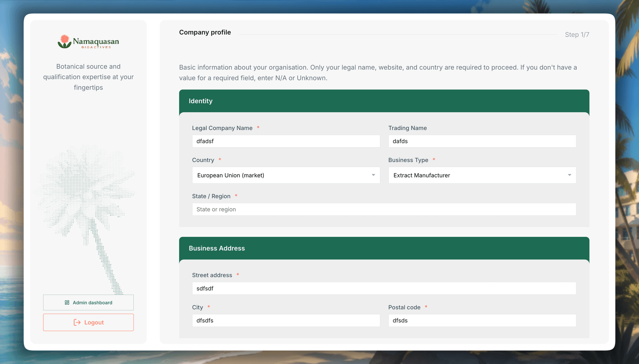Image resolution: width=639 pixels, height=364 pixels.
Task: Click the State or region input
Action: [x=384, y=209]
